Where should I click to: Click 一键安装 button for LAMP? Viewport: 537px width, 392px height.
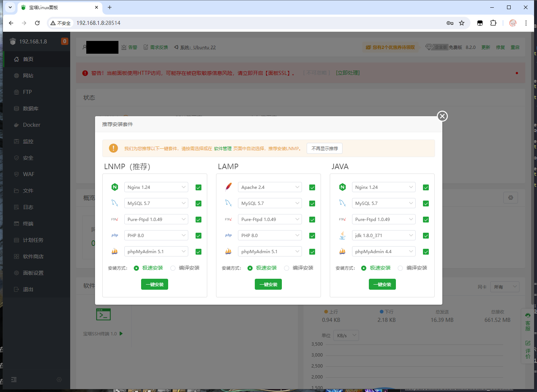tap(268, 284)
